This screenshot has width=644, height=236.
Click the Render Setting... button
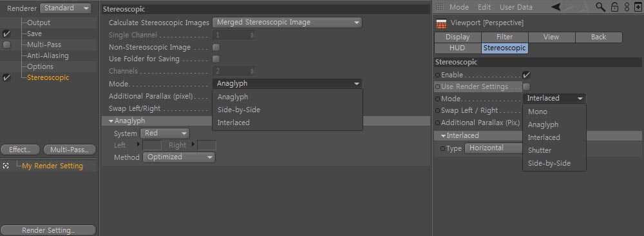click(48, 230)
